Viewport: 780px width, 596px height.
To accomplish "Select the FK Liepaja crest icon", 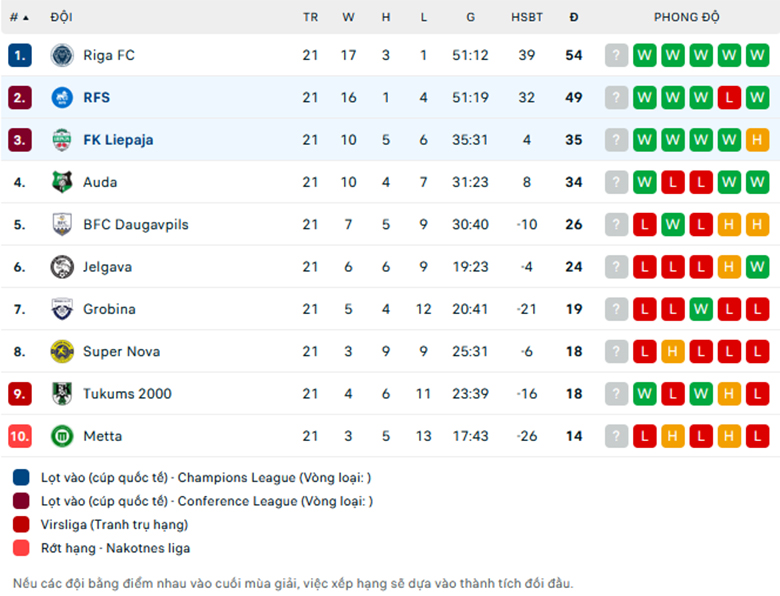I will tap(62, 140).
